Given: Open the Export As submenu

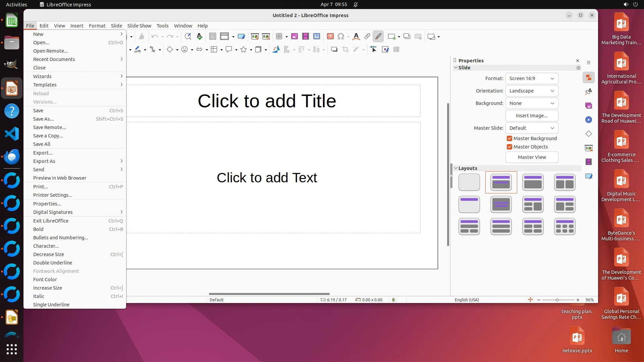Looking at the screenshot, I should point(44,161).
